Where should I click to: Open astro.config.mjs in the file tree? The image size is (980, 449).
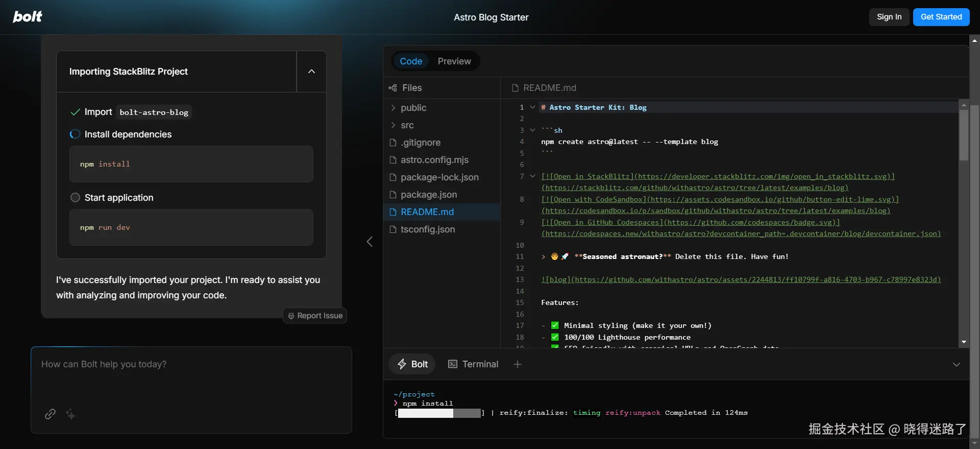click(442, 160)
